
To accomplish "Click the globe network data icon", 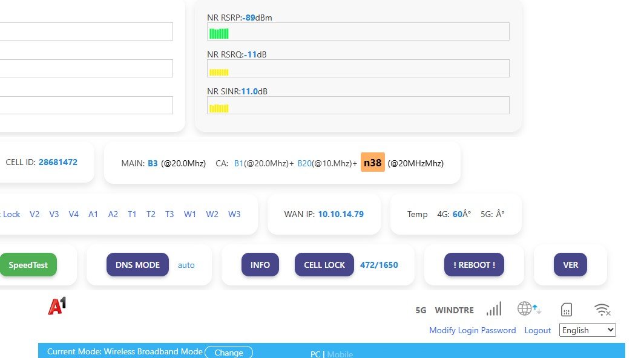I will click(x=529, y=308).
